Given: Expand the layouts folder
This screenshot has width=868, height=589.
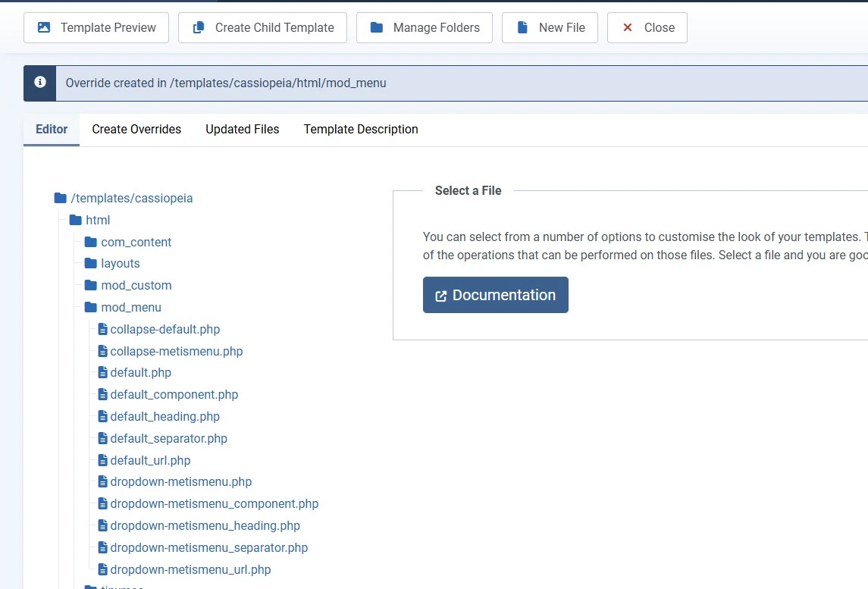Looking at the screenshot, I should tap(112, 264).
